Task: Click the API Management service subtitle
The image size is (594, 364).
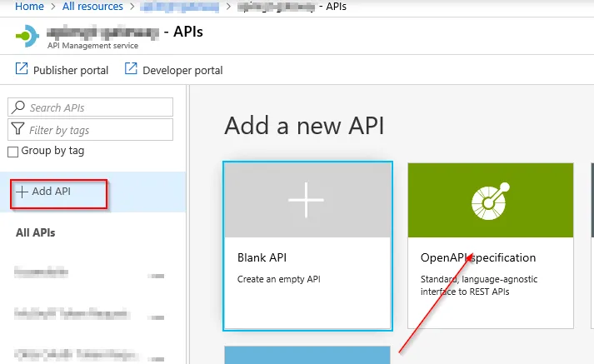Action: (92, 46)
